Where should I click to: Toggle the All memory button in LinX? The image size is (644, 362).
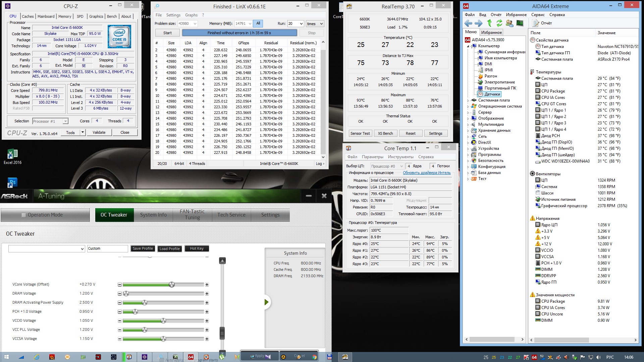[258, 23]
